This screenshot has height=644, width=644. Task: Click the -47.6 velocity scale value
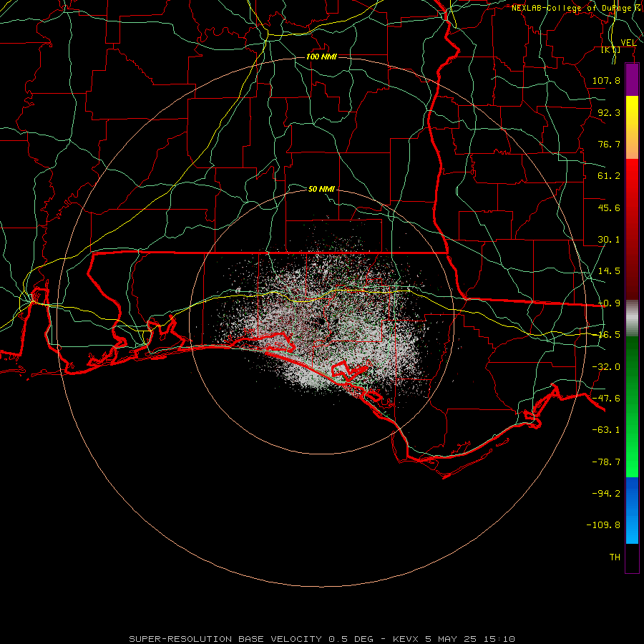(606, 399)
